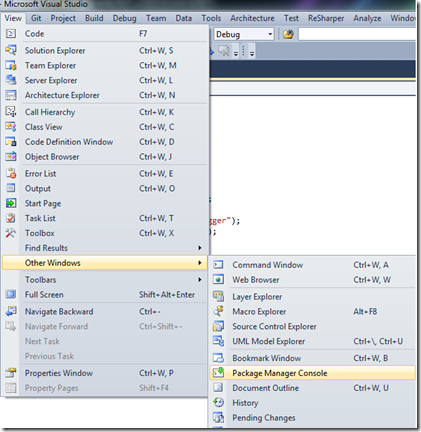Open the Architecture menu
421x432 pixels.
click(x=252, y=18)
